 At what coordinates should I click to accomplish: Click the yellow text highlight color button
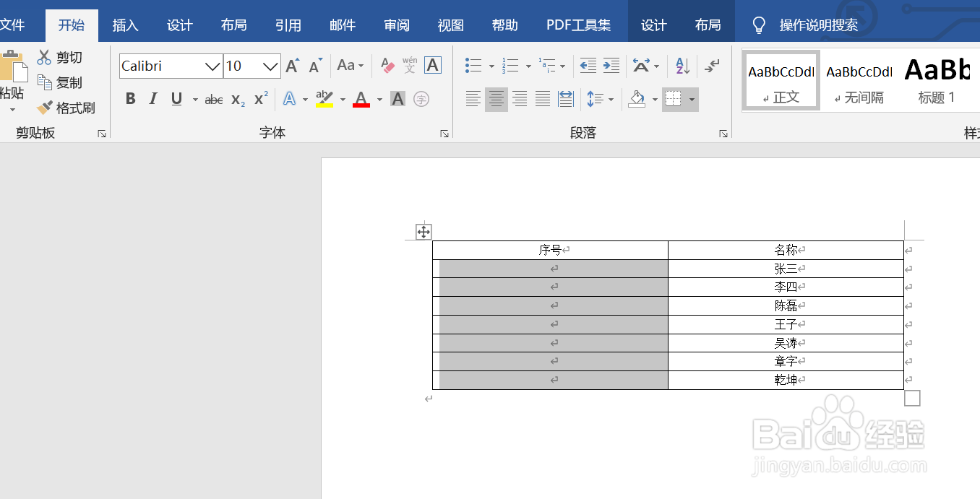click(325, 99)
